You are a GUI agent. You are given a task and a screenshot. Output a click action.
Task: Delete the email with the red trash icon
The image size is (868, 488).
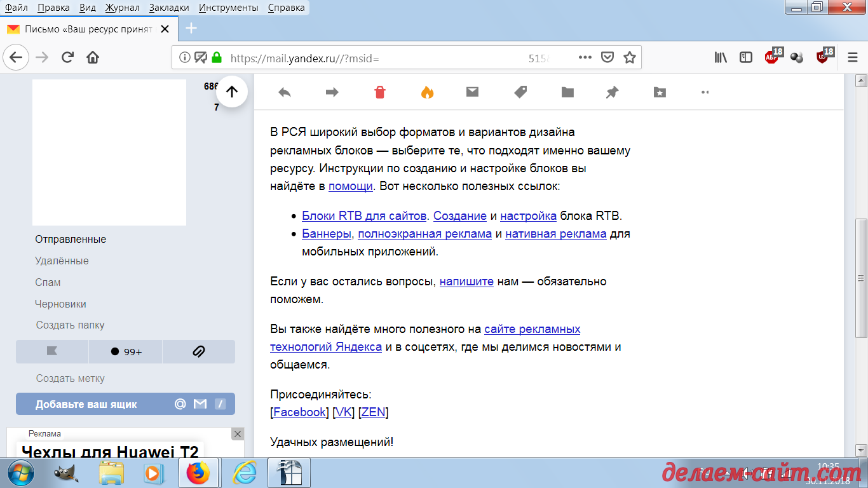point(379,92)
